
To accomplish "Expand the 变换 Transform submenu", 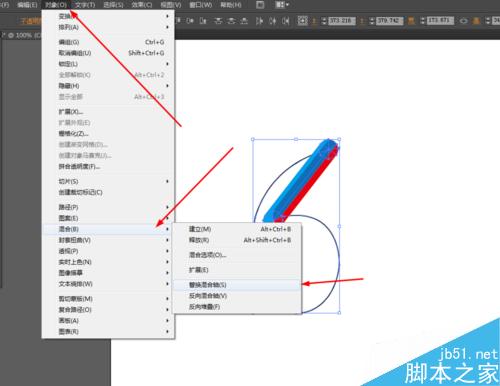I will (108, 16).
